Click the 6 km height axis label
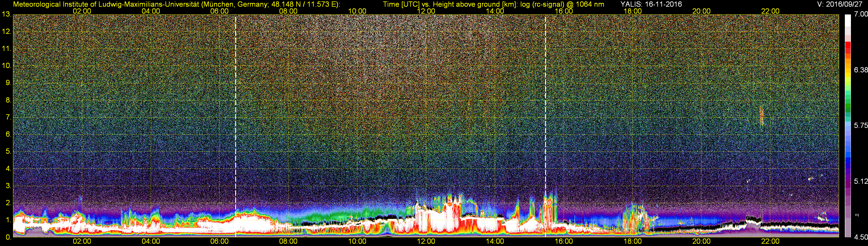The width and height of the screenshot is (868, 246). click(x=8, y=135)
